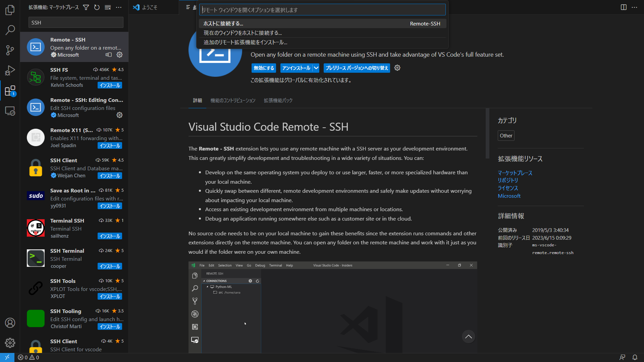The image size is (644, 362).
Task: Open the Search view icon
Action: [x=10, y=30]
